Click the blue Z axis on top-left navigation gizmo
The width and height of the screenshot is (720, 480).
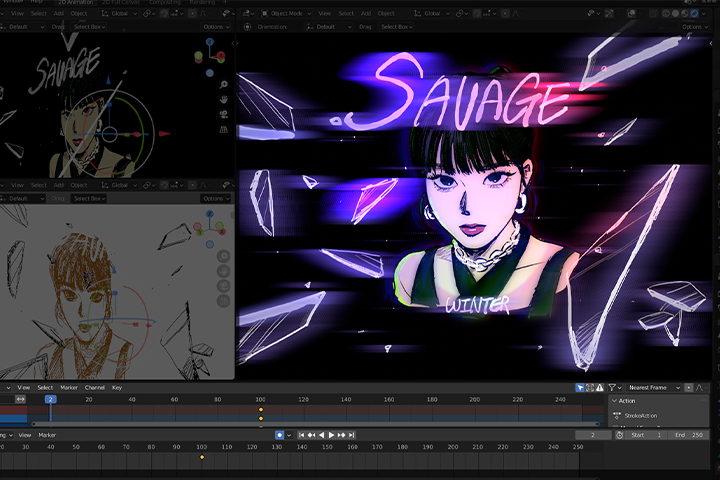pyautogui.click(x=210, y=42)
